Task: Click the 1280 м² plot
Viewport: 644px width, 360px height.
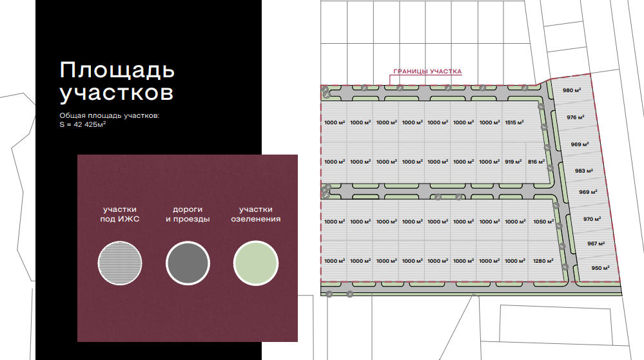Action: click(543, 261)
